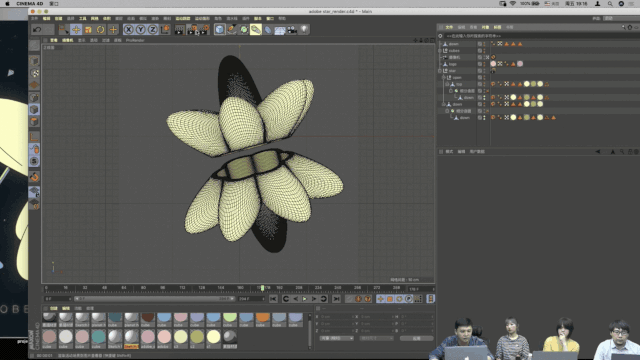The height and width of the screenshot is (360, 640).
Task: Select the Rotate tool in the toolbar
Action: click(100, 29)
